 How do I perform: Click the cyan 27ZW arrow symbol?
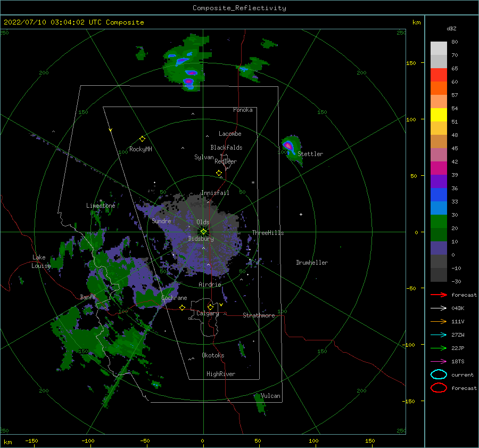coord(439,335)
